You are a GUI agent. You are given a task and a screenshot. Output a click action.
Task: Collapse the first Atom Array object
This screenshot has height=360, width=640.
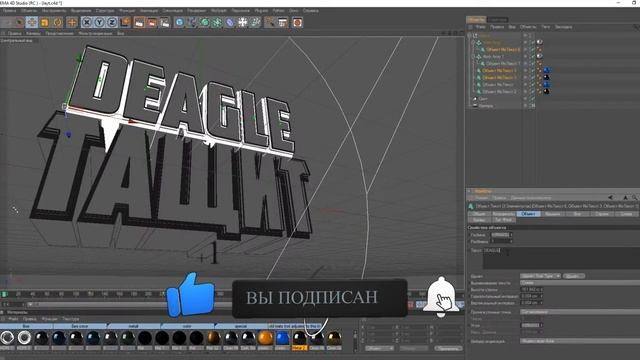coord(473,42)
